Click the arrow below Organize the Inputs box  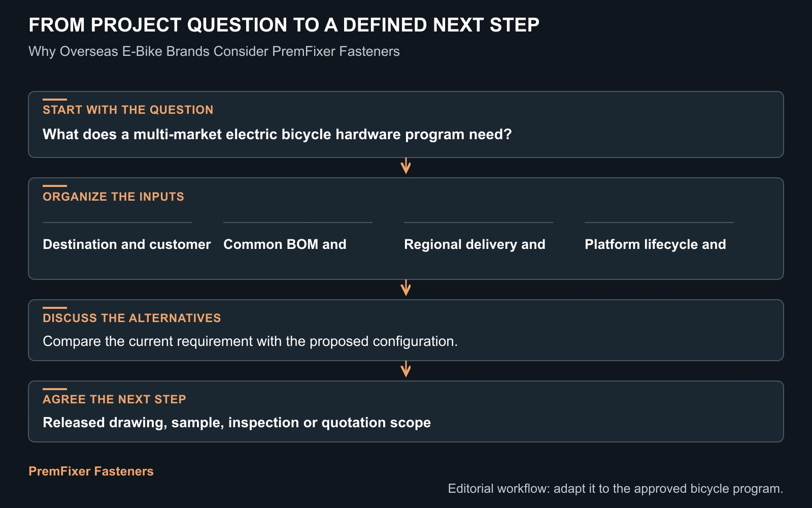point(405,288)
